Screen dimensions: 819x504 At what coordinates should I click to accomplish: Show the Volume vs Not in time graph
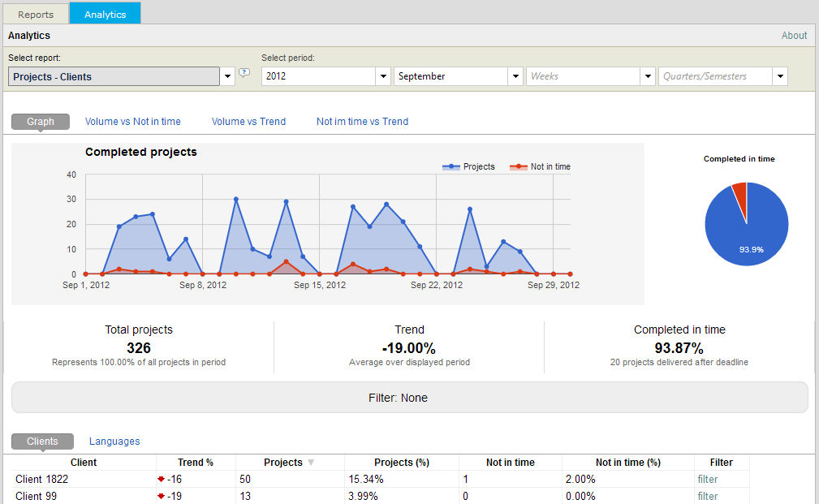point(133,122)
